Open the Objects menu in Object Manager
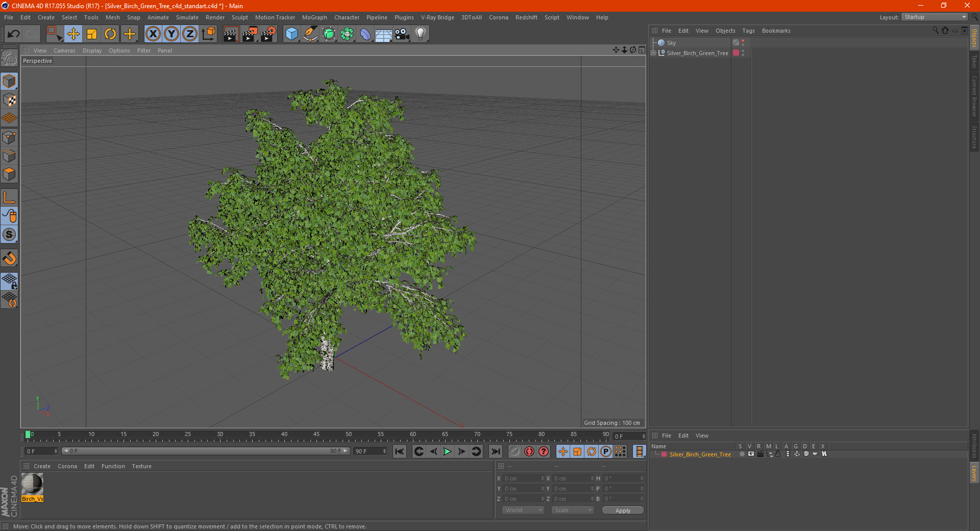This screenshot has width=980, height=531. pos(725,31)
